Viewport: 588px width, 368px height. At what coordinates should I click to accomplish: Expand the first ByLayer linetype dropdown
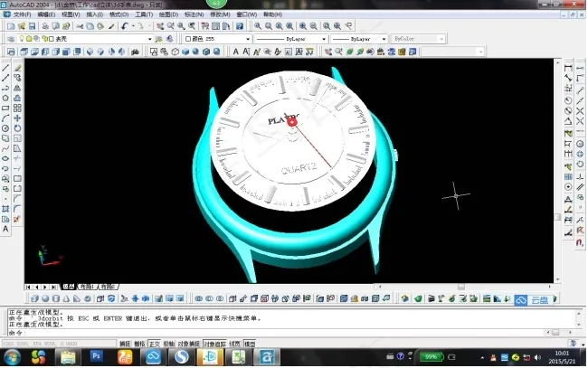pos(322,40)
